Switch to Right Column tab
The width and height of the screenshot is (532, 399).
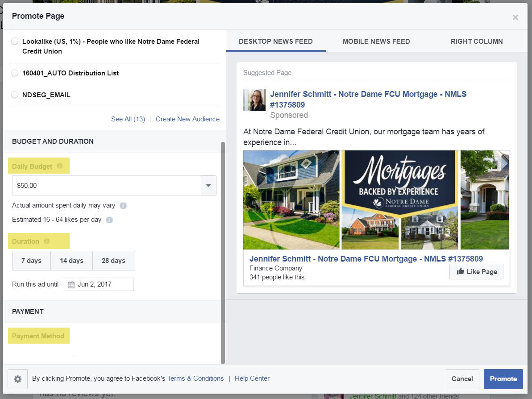click(477, 42)
